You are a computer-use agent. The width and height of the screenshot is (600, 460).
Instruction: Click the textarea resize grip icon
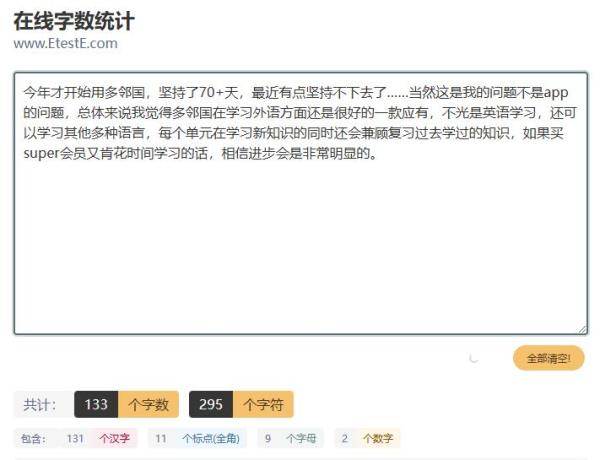coord(582,330)
